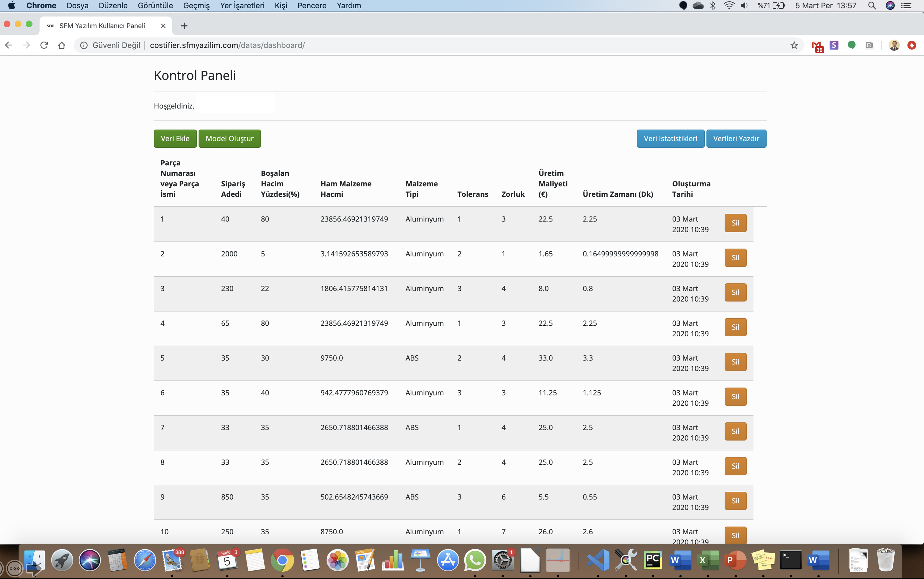Click Sil for row 9 (850 orders)
Screen dimensions: 924x579
pyautogui.click(x=735, y=501)
